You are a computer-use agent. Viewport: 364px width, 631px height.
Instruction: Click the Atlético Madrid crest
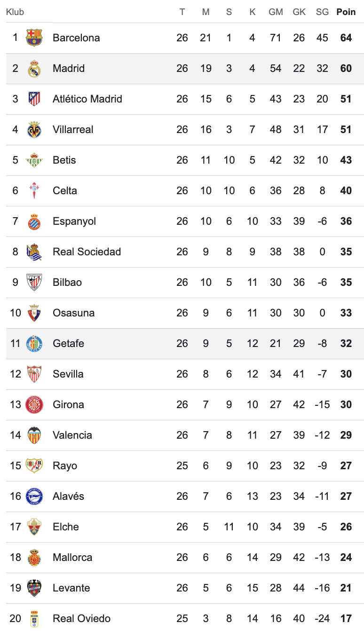34,99
